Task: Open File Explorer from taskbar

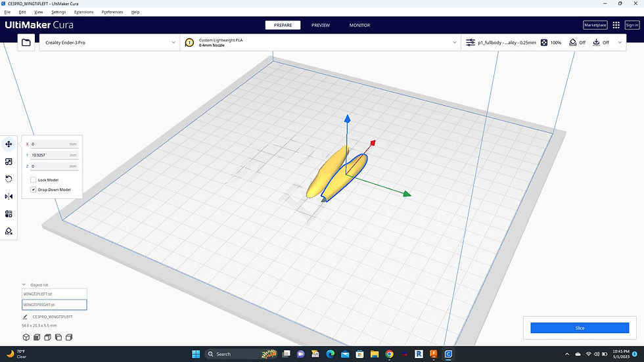Action: coord(374,354)
